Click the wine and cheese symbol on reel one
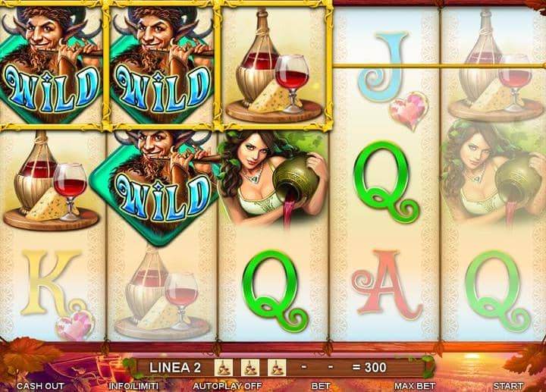This screenshot has width=546, height=392. 51,180
